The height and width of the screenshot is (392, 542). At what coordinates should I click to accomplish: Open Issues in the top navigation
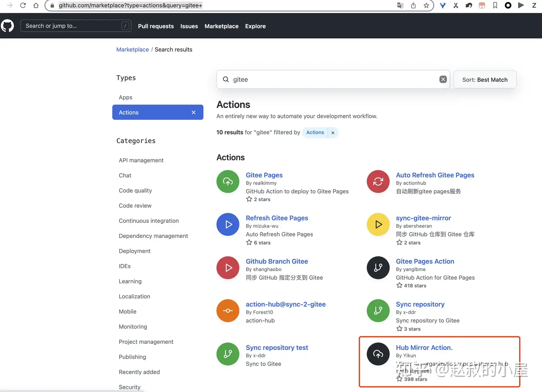click(189, 26)
